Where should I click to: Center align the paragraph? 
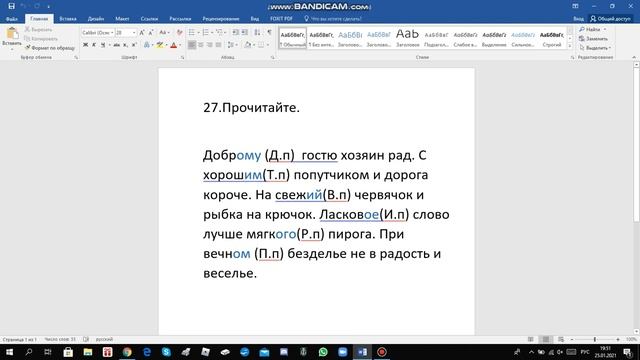tap(200, 45)
